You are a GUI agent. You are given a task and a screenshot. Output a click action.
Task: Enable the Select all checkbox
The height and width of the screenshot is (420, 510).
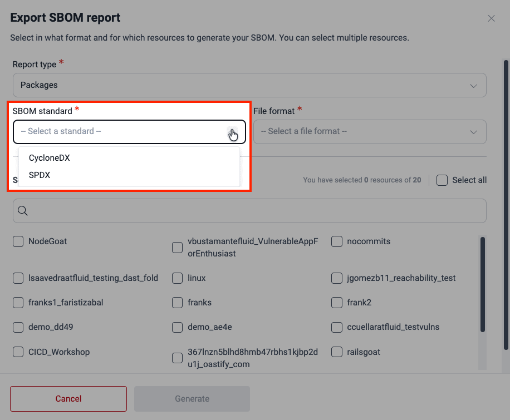click(x=442, y=180)
